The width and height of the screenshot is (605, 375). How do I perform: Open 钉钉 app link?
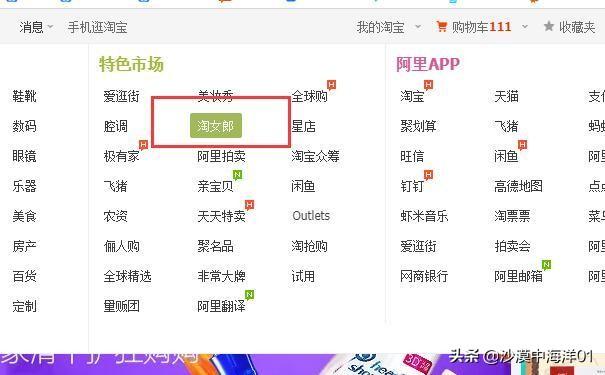(x=412, y=186)
